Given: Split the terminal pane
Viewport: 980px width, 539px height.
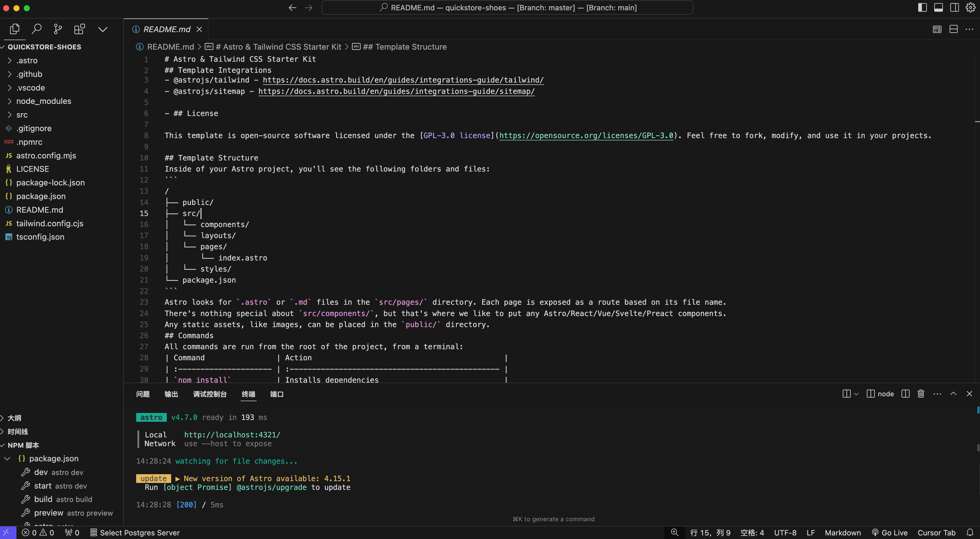Looking at the screenshot, I should [905, 394].
